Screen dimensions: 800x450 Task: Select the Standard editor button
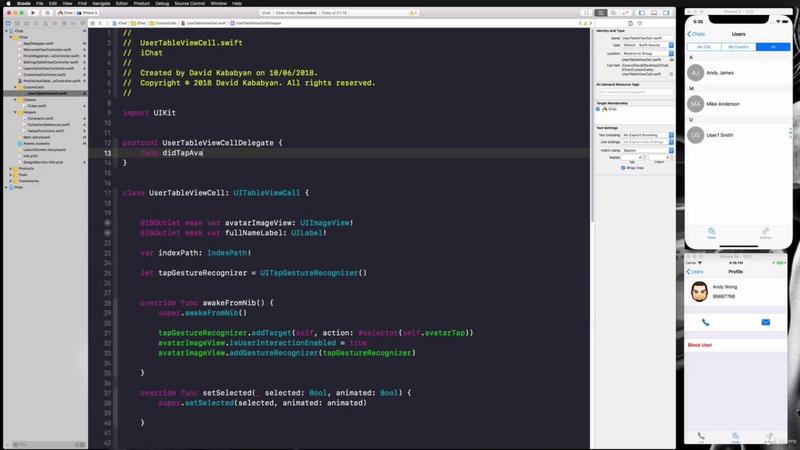pyautogui.click(x=601, y=12)
